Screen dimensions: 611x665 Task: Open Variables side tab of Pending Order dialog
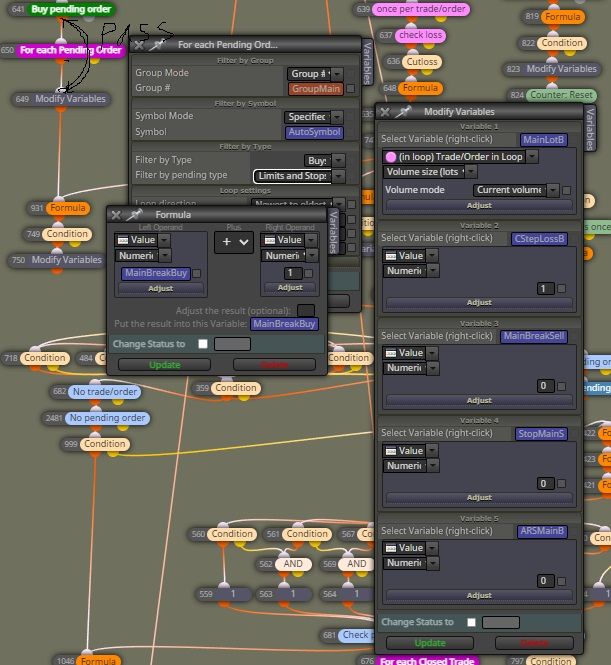(367, 63)
